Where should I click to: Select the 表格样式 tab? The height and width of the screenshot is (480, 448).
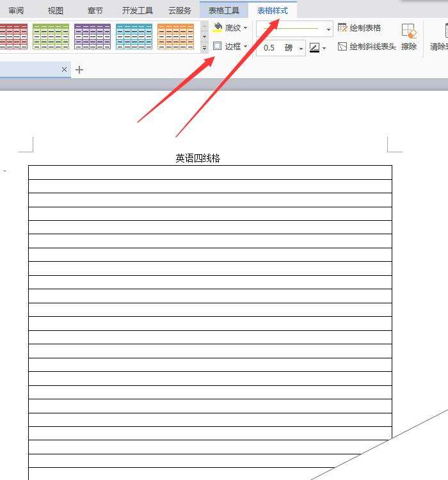[x=273, y=11]
